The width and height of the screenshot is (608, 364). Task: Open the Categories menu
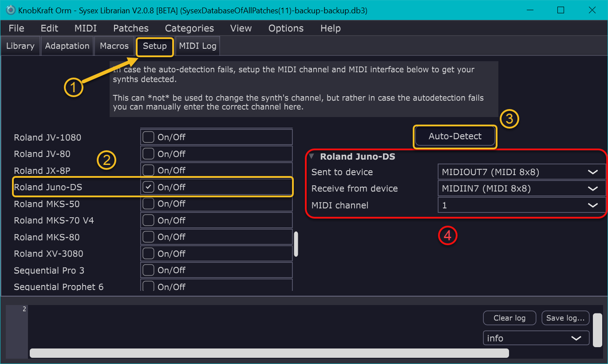[x=189, y=28]
